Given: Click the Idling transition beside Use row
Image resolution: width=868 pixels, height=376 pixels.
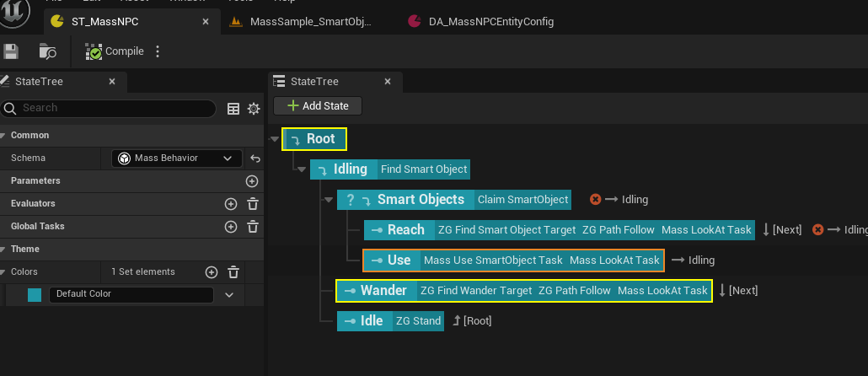Looking at the screenshot, I should (x=693, y=261).
